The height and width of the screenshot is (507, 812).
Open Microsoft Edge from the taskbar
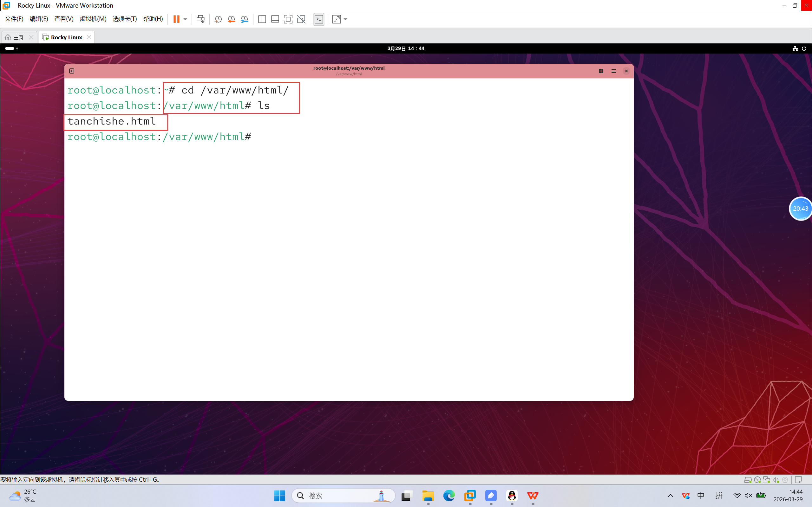tap(449, 496)
